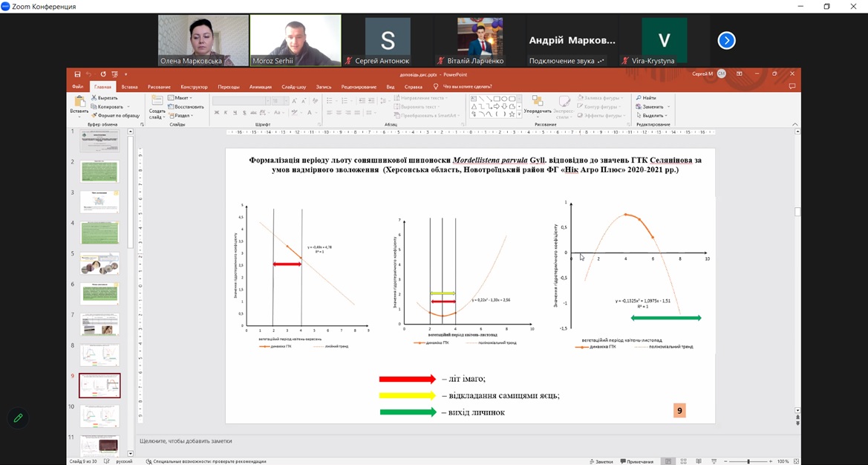This screenshot has width=868, height=465.
Task: Open Section (Раздел) dropdown
Action: click(180, 116)
